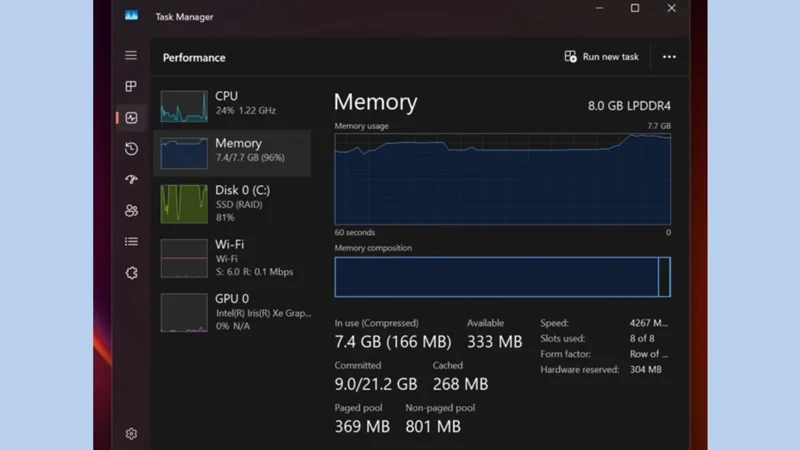This screenshot has height=450, width=800.
Task: Open the App history icon
Action: pos(131,148)
